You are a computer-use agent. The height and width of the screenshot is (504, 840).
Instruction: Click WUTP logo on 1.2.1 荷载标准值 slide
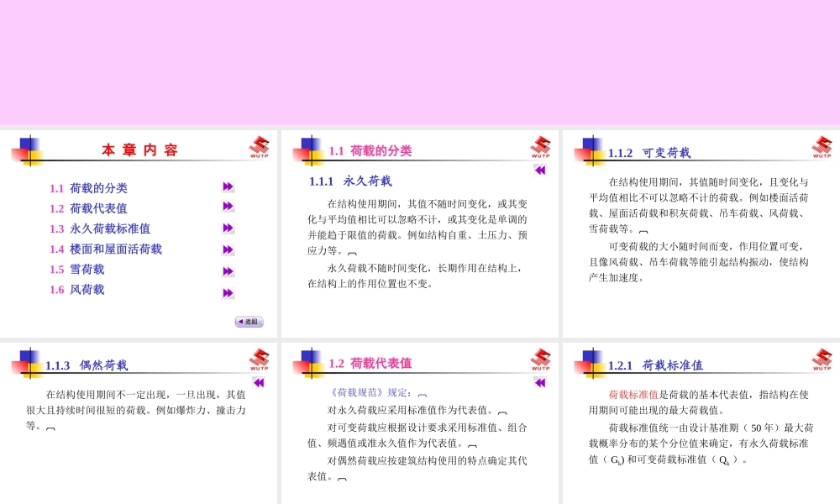(x=822, y=359)
